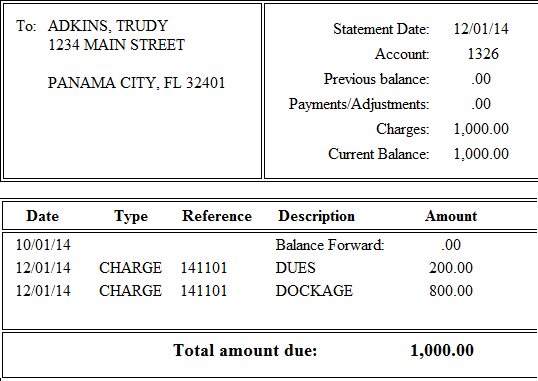
Task: Click the Payments/Adjustments label
Action: (x=359, y=104)
